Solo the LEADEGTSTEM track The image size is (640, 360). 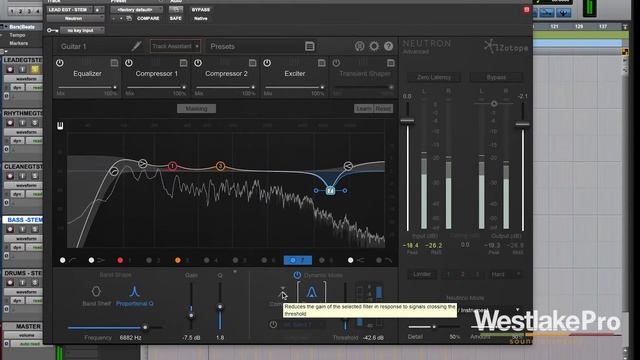pos(35,69)
